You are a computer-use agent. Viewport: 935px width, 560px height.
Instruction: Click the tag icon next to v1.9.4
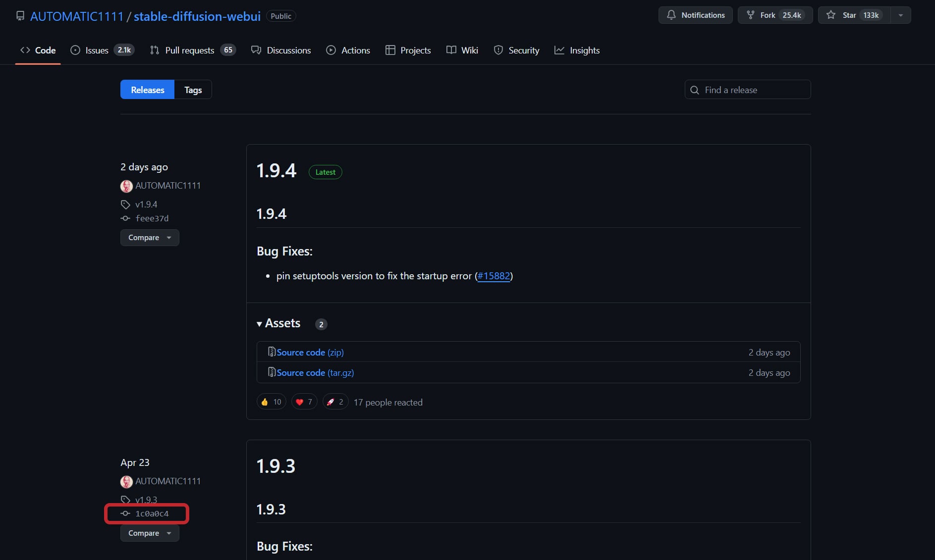[125, 204]
